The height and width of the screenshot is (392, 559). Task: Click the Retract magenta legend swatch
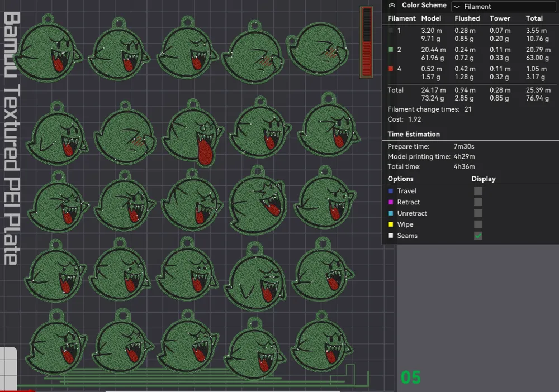[391, 202]
